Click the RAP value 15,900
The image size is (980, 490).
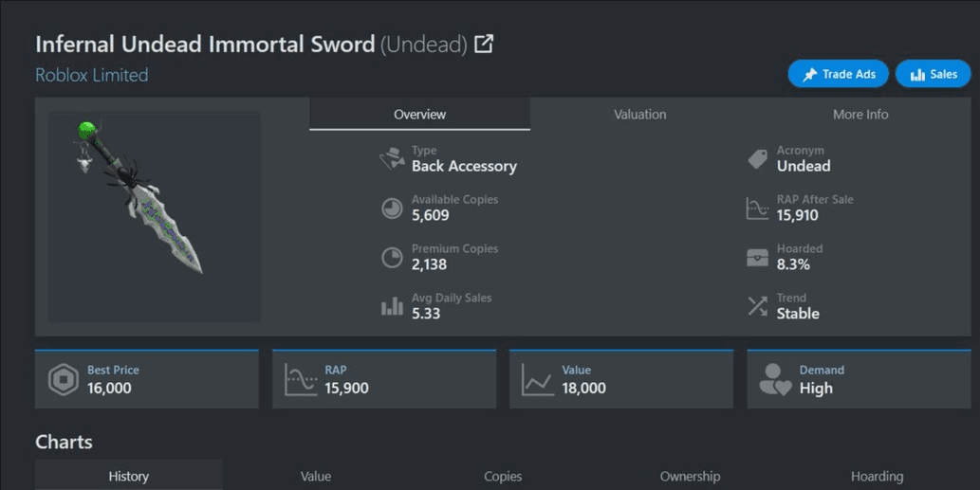[x=347, y=389]
